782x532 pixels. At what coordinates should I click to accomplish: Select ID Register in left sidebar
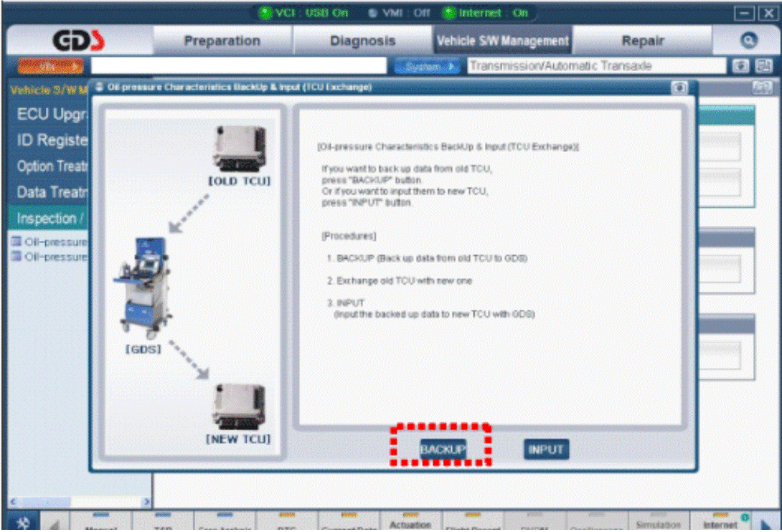(x=52, y=140)
